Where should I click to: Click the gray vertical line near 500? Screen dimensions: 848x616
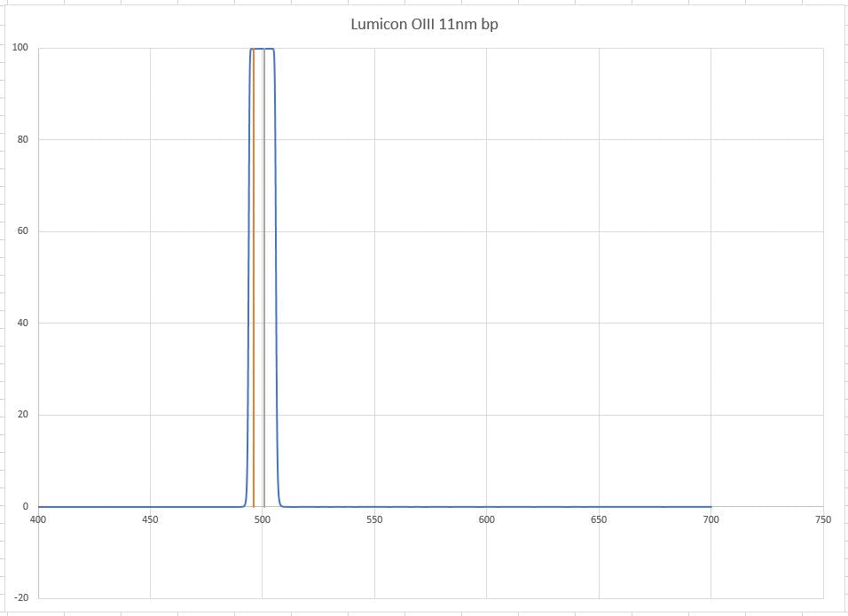[x=264, y=266]
